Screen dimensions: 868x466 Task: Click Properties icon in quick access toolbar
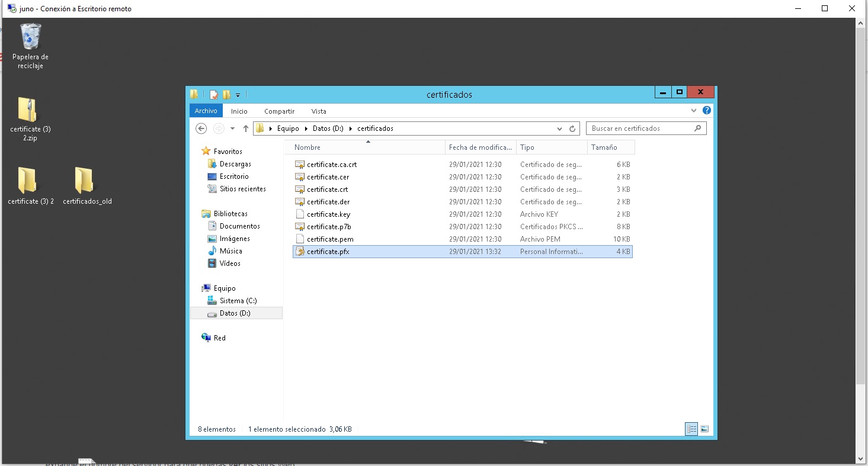coord(214,94)
